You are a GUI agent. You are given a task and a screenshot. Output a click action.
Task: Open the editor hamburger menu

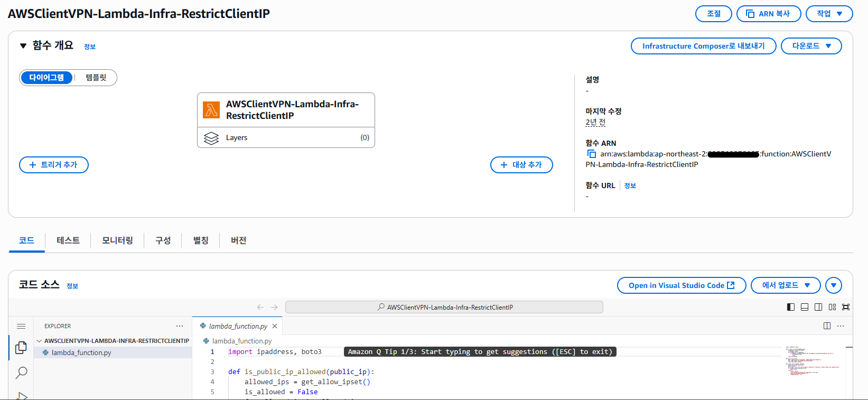(x=21, y=326)
